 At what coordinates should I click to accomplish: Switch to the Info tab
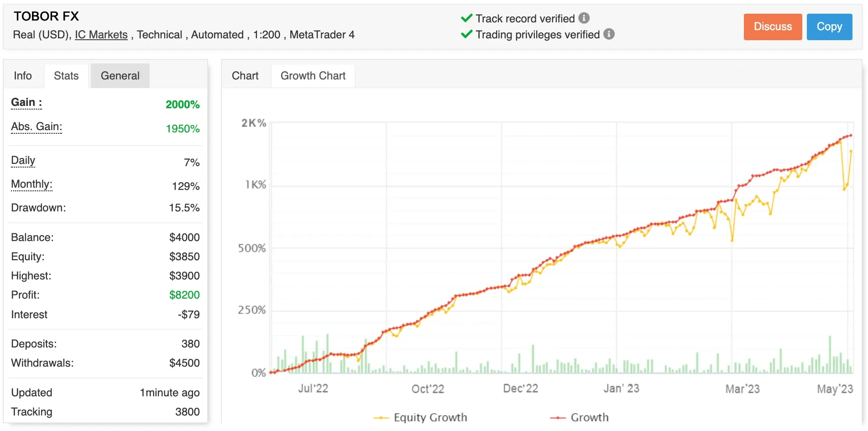(23, 75)
